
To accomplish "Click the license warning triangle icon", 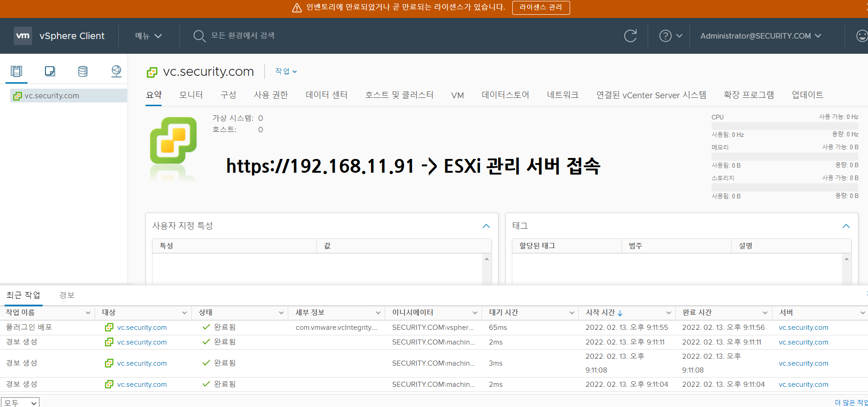I will [297, 8].
